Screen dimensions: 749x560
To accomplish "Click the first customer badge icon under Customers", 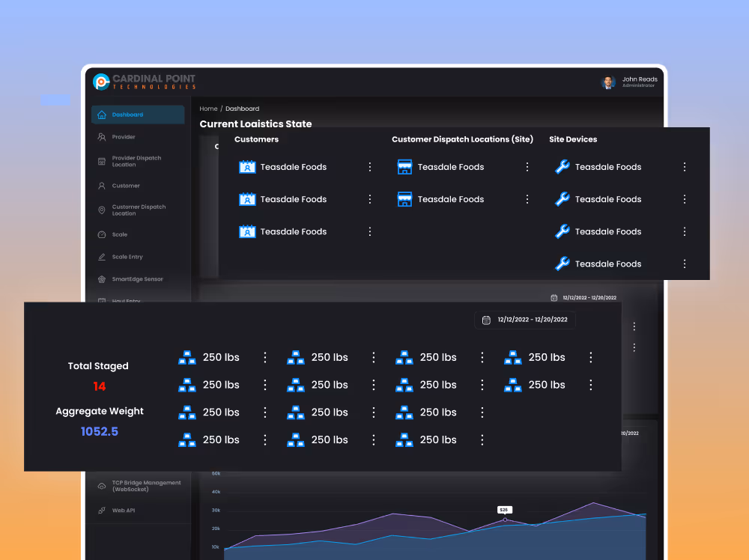I will coord(247,167).
